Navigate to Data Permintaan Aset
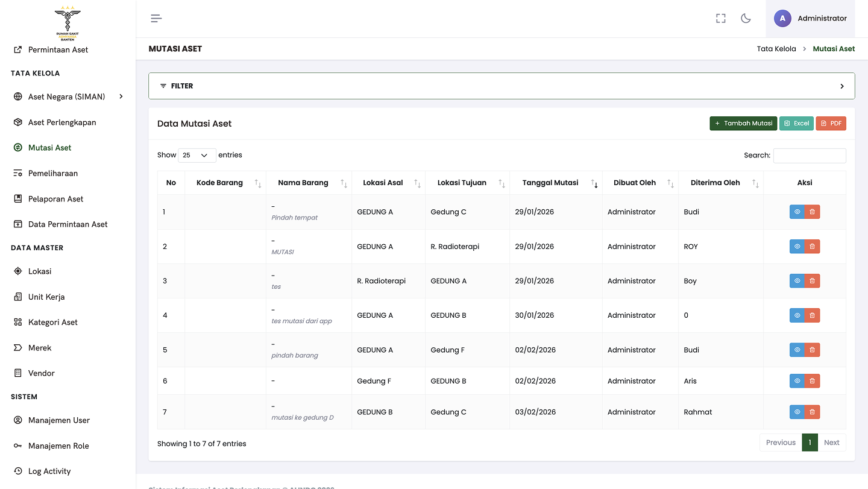This screenshot has width=868, height=489. pos(68,224)
